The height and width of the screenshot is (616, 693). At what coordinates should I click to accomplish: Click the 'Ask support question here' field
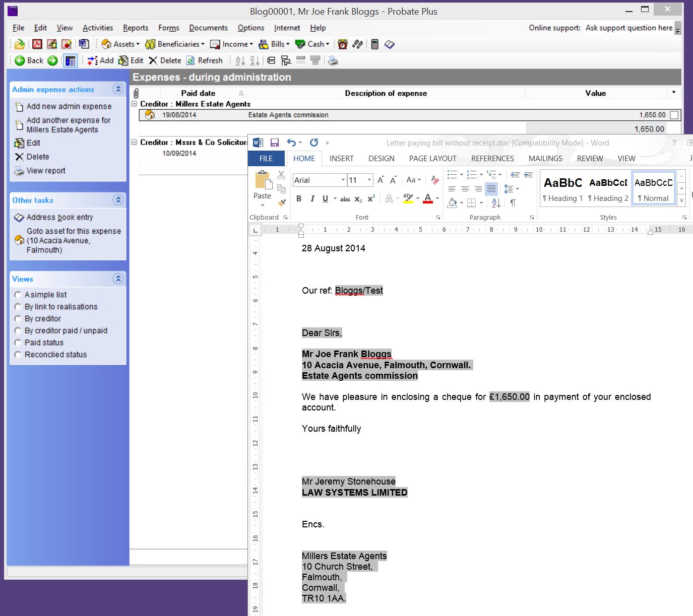(629, 28)
